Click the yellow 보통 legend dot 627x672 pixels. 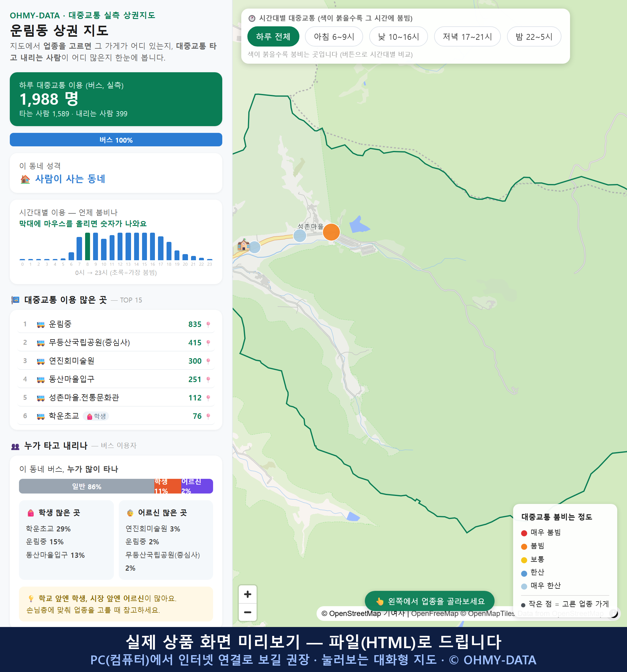click(x=524, y=560)
